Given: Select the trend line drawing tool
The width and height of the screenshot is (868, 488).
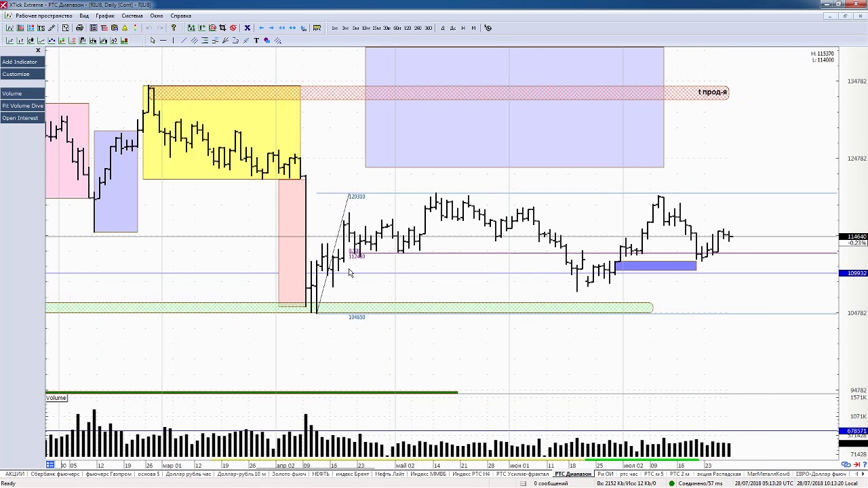Looking at the screenshot, I should pyautogui.click(x=184, y=41).
